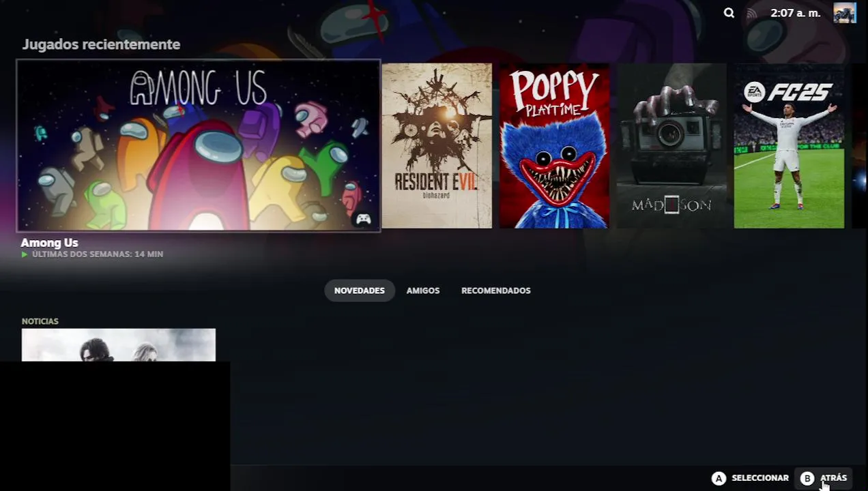
Task: Open the search magnifier icon
Action: [x=729, y=13]
